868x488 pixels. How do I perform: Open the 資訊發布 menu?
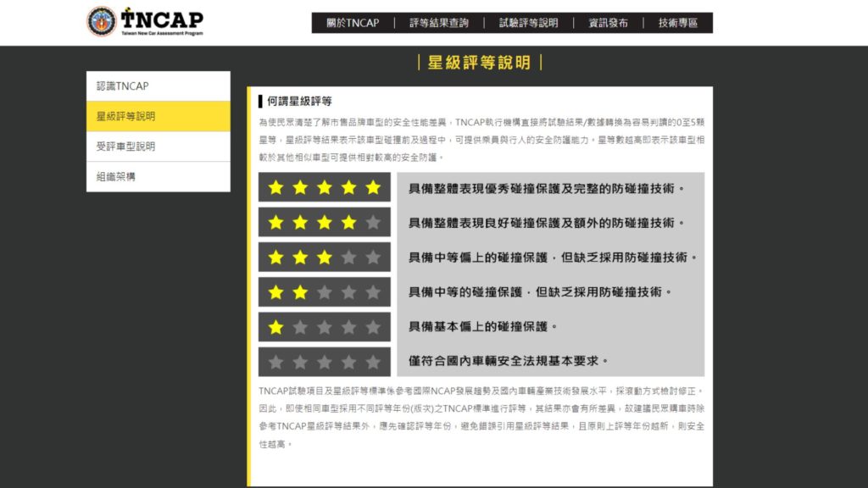(x=609, y=23)
